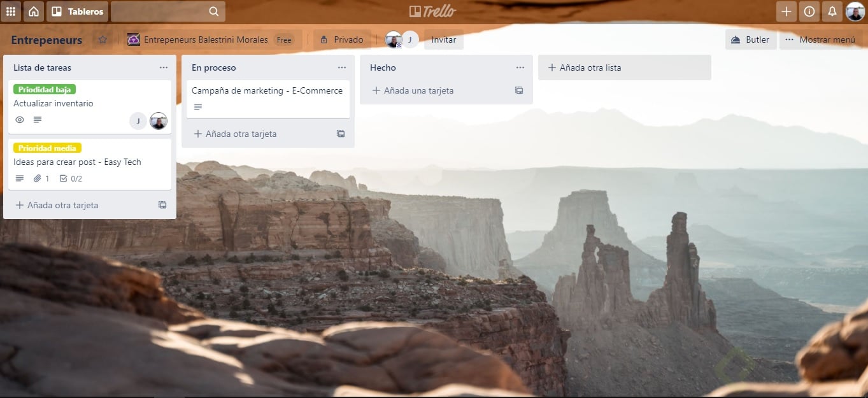Open the En proceso list menu dots

tap(342, 67)
